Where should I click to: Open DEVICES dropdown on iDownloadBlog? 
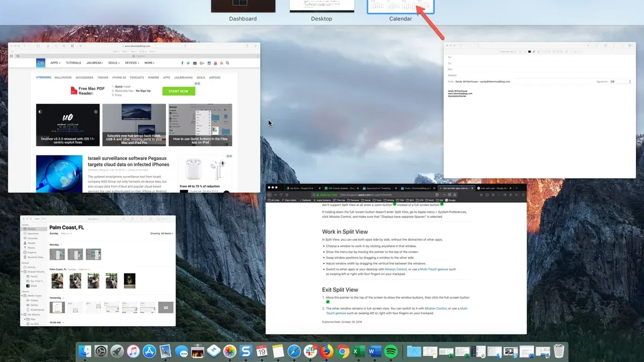pyautogui.click(x=132, y=63)
